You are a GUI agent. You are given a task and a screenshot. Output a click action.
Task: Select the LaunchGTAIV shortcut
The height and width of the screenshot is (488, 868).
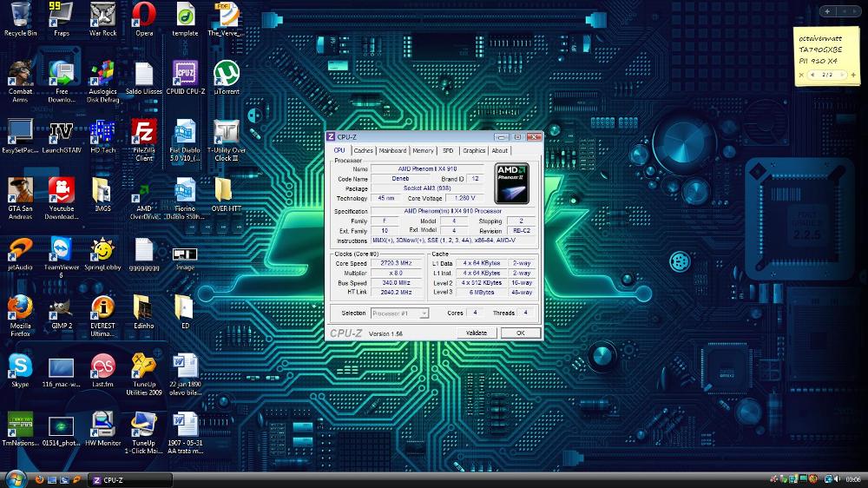click(x=62, y=135)
